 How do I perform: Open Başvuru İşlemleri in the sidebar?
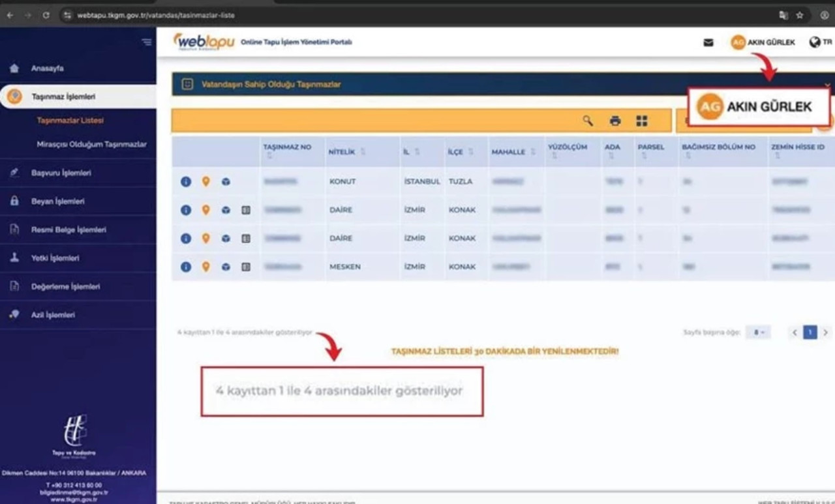tap(61, 173)
